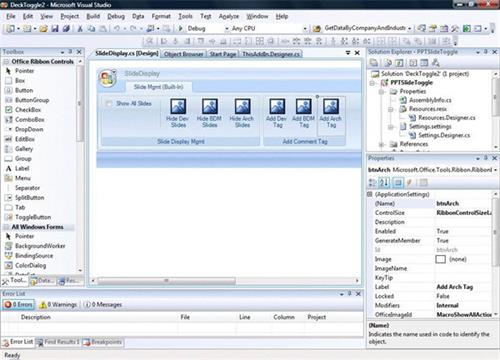Click the Save toolbar icon
This screenshot has width=500, height=360.
pyautogui.click(x=55, y=29)
